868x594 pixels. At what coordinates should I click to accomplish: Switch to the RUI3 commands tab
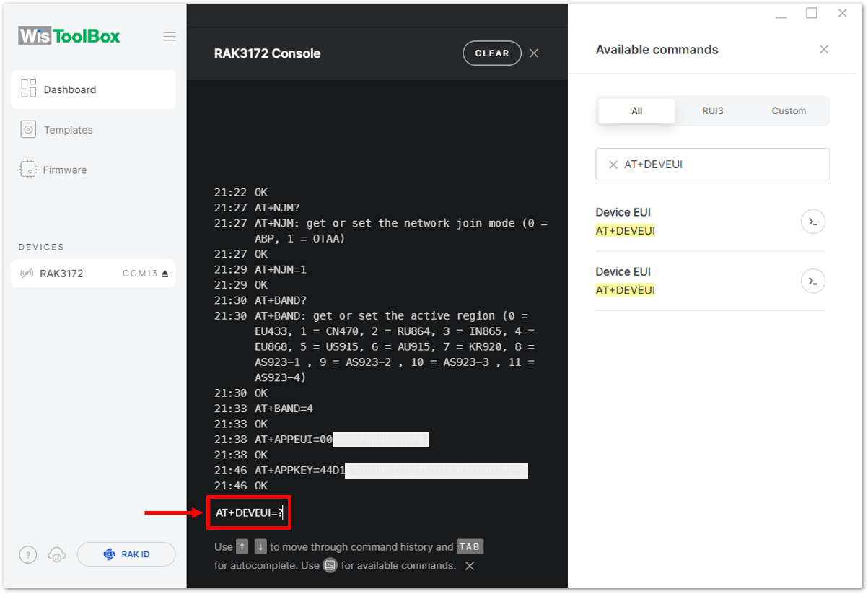point(713,111)
